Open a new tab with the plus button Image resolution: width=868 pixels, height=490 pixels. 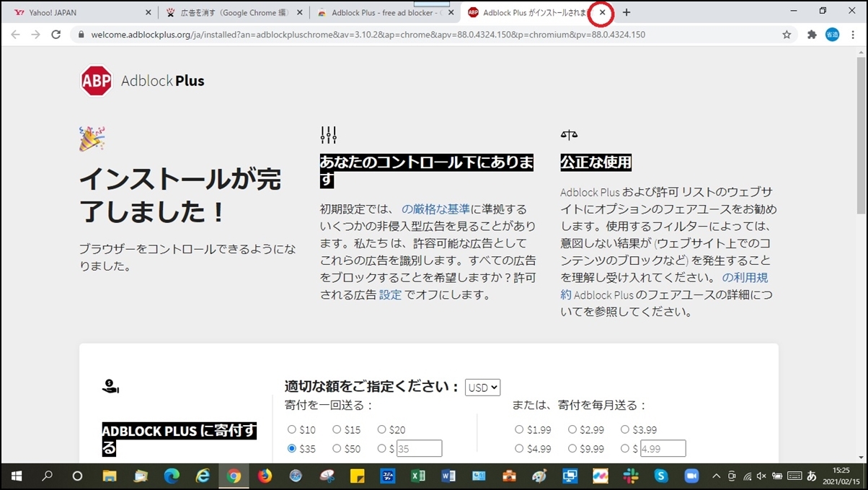[x=626, y=12]
